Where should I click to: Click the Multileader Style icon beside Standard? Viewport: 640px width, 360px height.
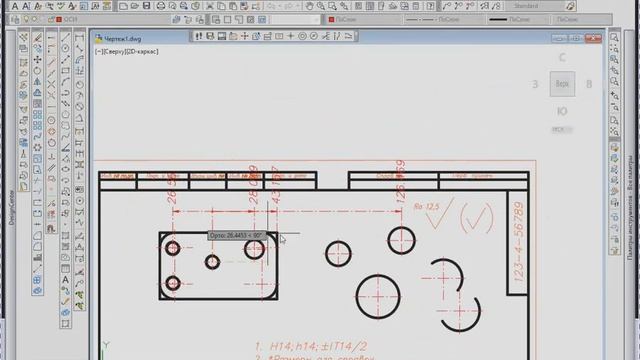570,6
